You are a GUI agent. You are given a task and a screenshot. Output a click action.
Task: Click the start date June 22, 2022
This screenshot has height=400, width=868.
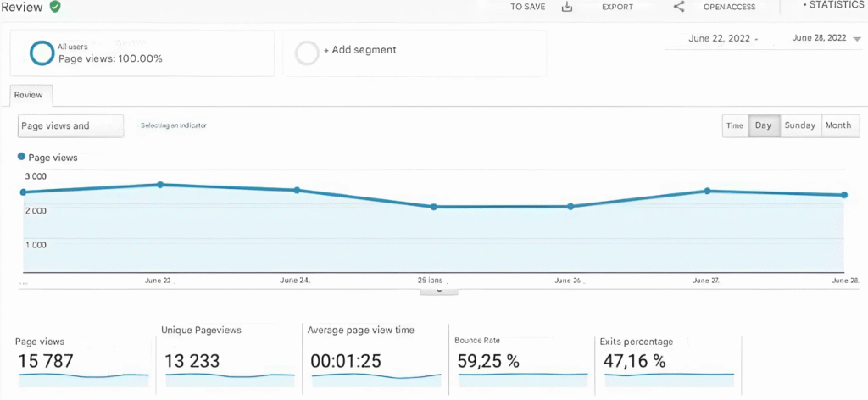pos(719,38)
